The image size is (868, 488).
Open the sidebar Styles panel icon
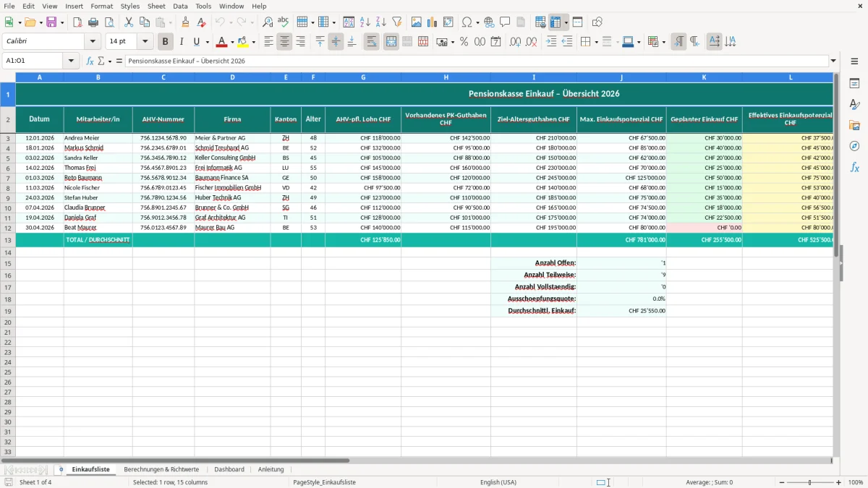(x=854, y=104)
